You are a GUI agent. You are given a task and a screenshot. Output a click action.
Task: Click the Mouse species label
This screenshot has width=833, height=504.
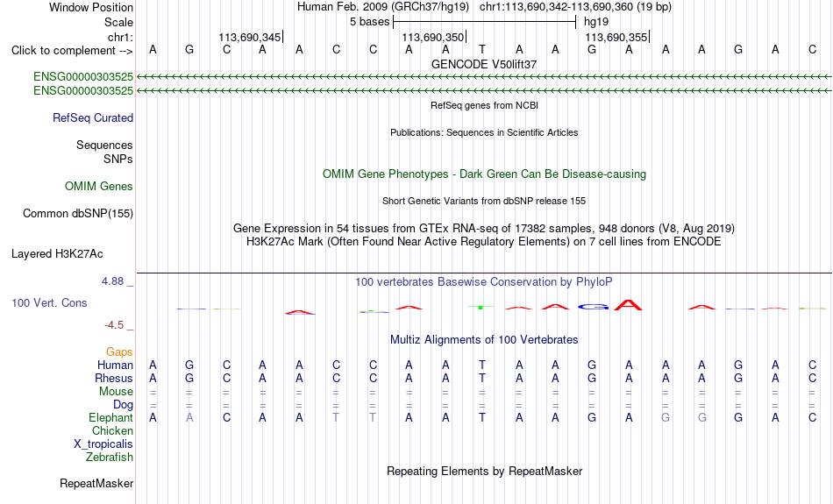click(x=117, y=392)
